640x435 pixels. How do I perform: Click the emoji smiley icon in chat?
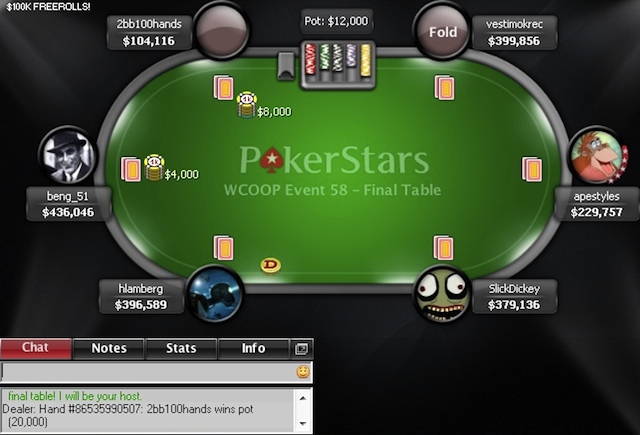[302, 372]
